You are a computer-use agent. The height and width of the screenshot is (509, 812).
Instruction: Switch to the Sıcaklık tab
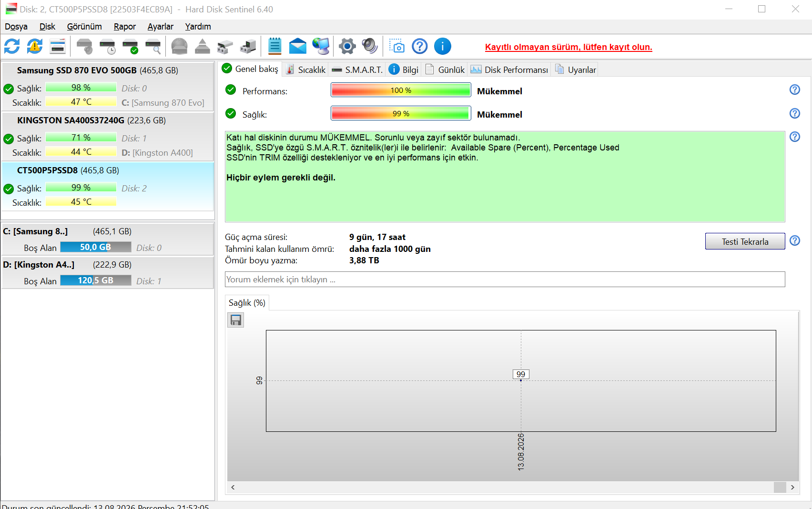click(x=305, y=70)
